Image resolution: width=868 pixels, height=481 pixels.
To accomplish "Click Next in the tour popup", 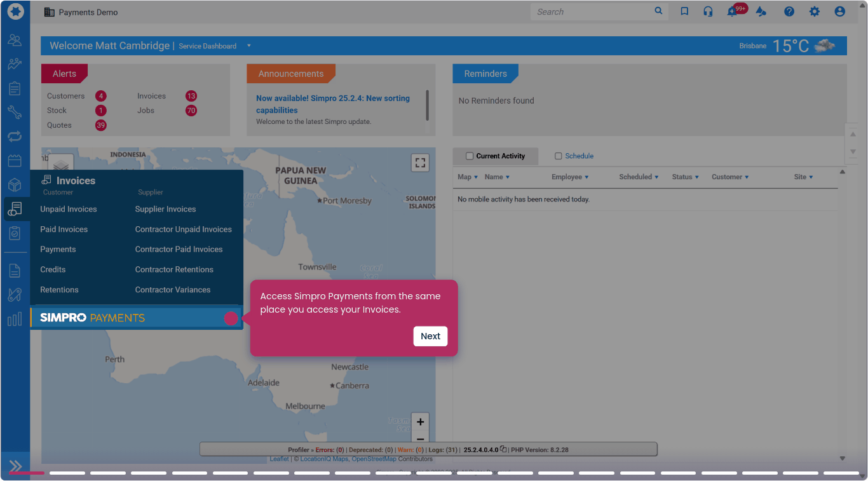I will pyautogui.click(x=430, y=336).
